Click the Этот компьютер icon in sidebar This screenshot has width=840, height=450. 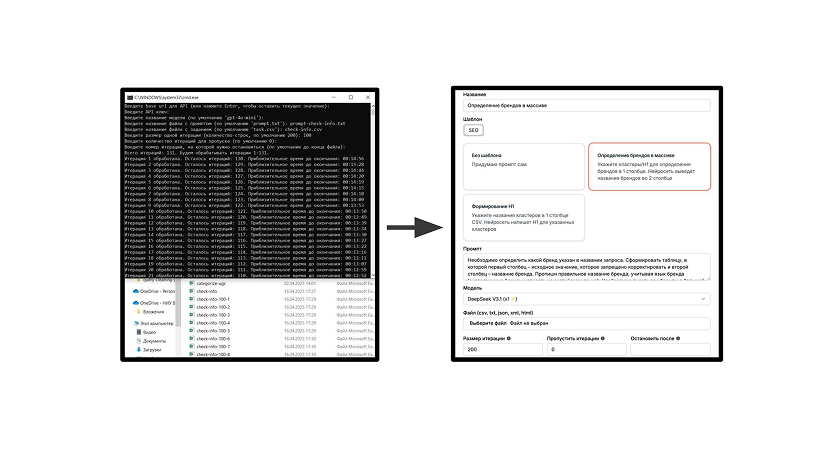[x=134, y=322]
